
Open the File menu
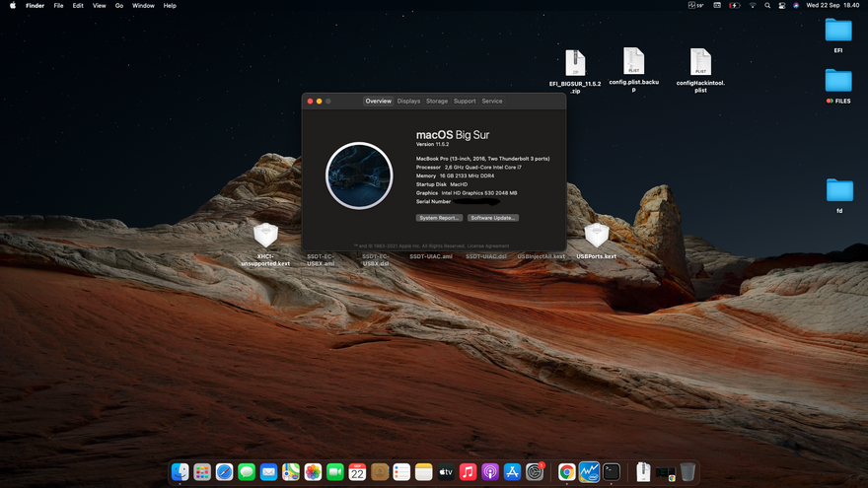pyautogui.click(x=58, y=6)
